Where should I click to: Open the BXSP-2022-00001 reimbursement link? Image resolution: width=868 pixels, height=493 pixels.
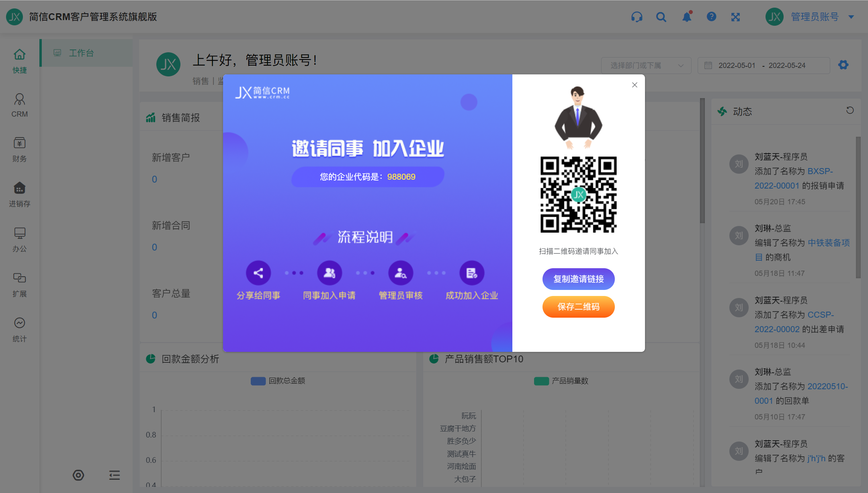click(794, 179)
